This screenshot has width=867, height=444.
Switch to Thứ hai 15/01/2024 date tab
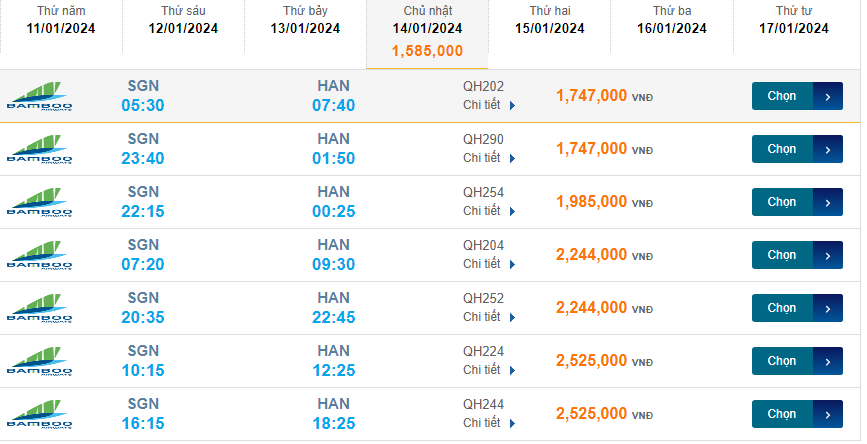click(x=550, y=21)
